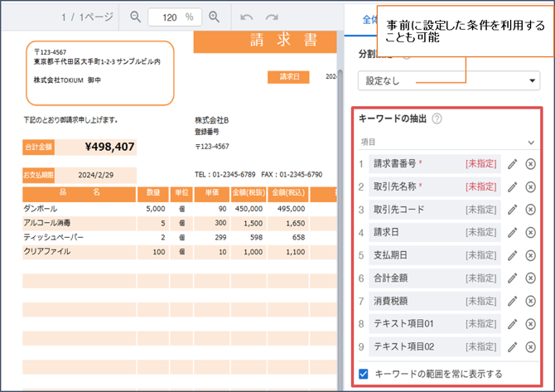Open help icon next to キーワードの抽出
This screenshot has width=555, height=392.
click(x=437, y=119)
